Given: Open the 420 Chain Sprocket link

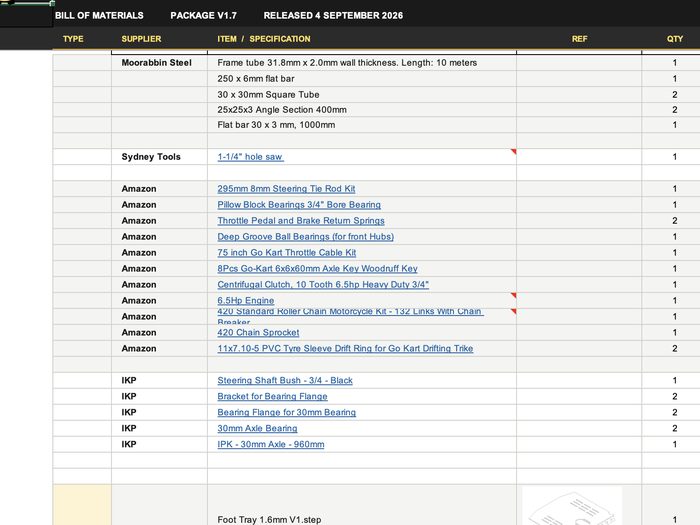Looking at the screenshot, I should [258, 333].
